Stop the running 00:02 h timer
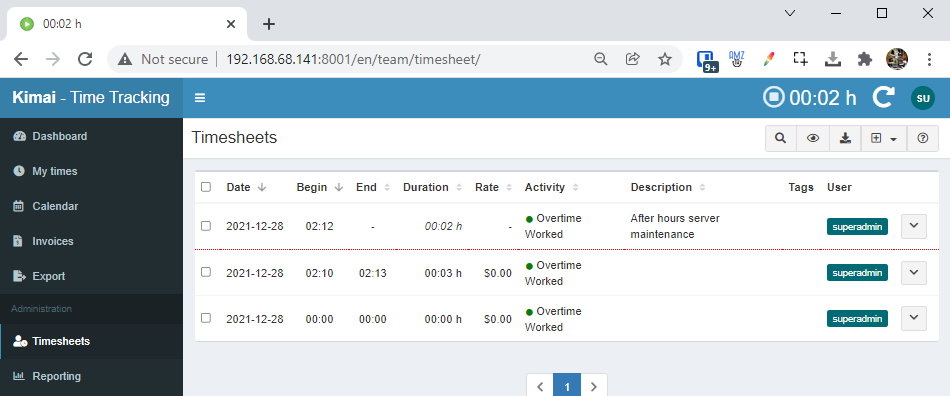The height and width of the screenshot is (396, 950). (x=773, y=97)
